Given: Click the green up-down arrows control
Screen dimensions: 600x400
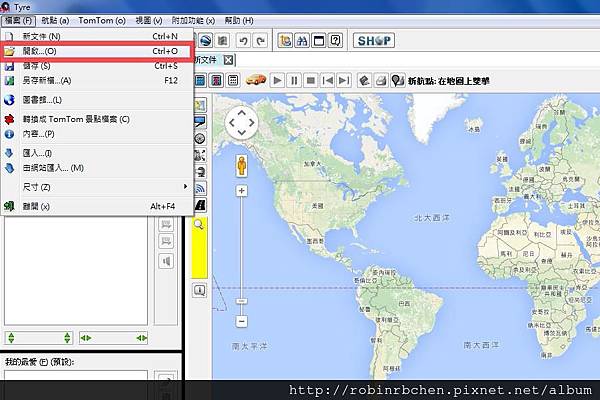Looking at the screenshot, I should pyautogui.click(x=39, y=338).
